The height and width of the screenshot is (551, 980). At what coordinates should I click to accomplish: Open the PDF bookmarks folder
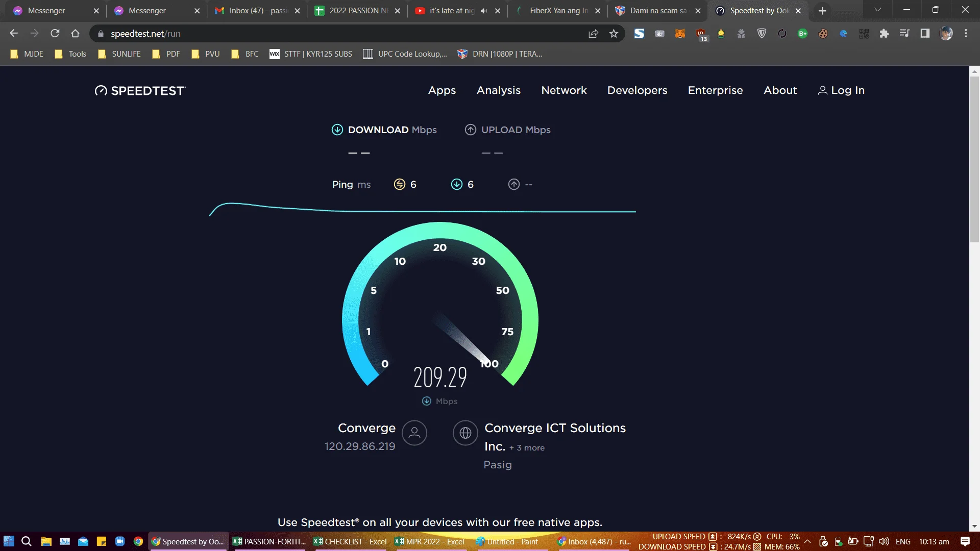(166, 54)
